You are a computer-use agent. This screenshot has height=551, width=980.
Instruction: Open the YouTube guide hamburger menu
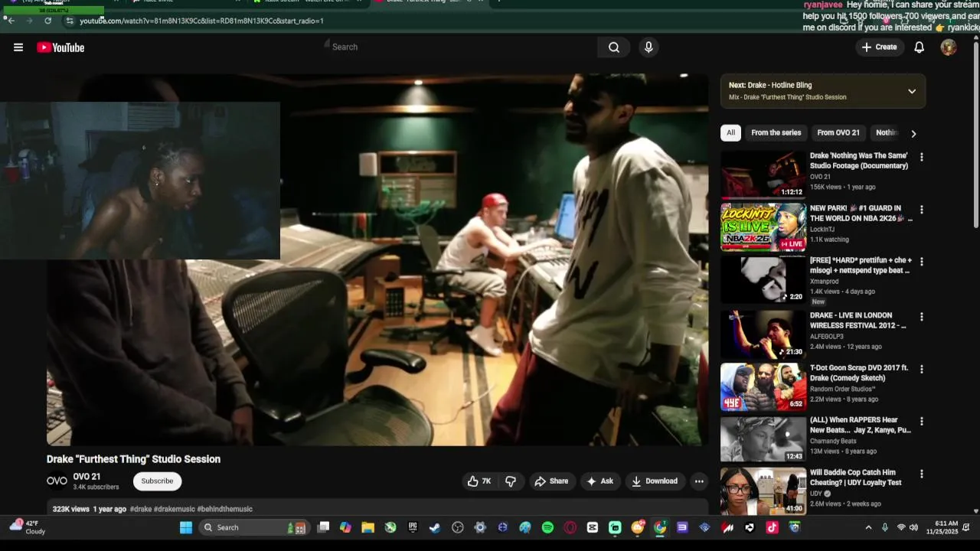[x=18, y=47]
